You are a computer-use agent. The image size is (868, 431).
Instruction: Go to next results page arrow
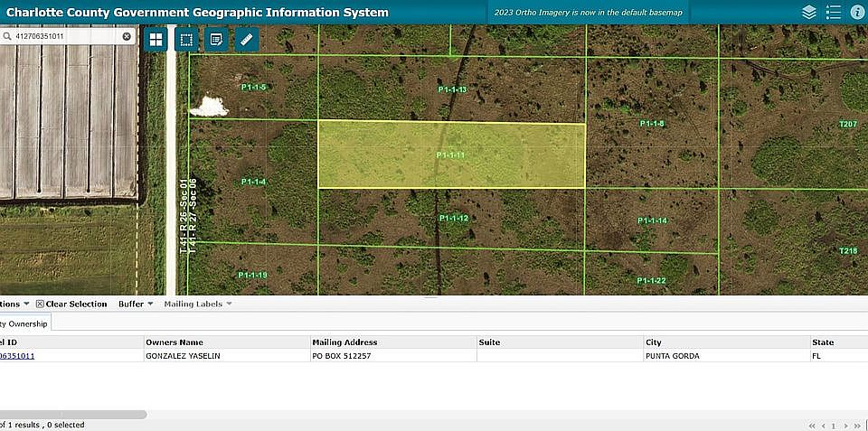point(845,426)
